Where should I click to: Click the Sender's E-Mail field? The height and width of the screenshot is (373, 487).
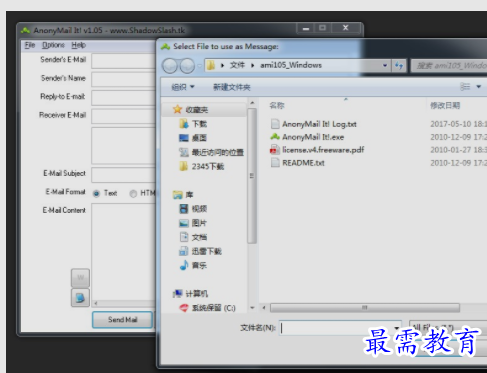point(124,61)
